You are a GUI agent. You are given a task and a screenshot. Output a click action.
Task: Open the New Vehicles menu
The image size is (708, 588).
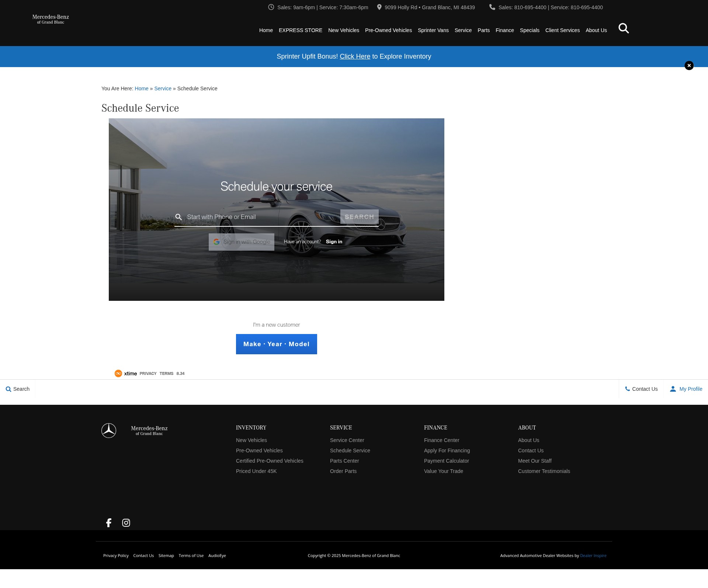[x=344, y=30]
